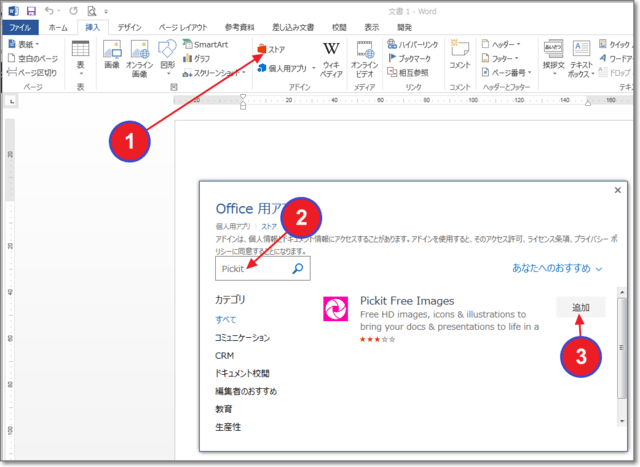Select the コミュニケーション category link
This screenshot has height=467, width=640.
(x=241, y=337)
